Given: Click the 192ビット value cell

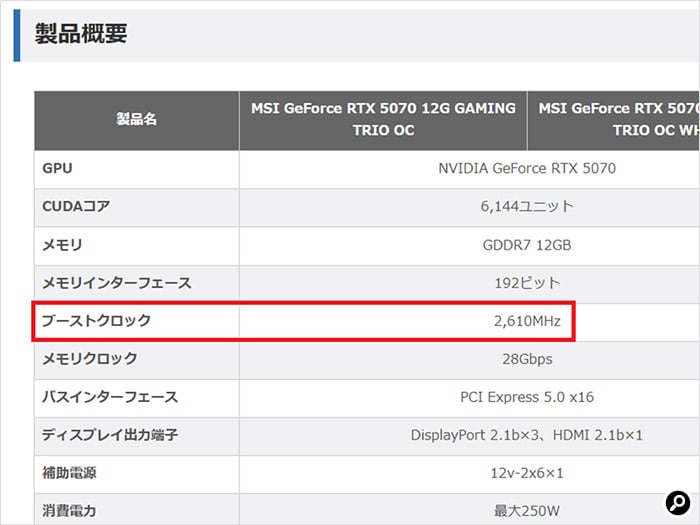Looking at the screenshot, I should [x=527, y=283].
